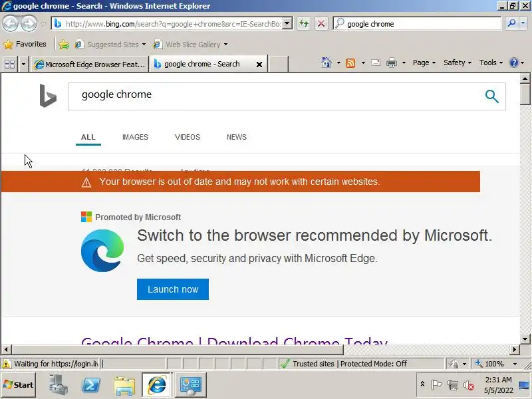Switch to Microsoft Edge Browser Feat... tab
The width and height of the screenshot is (532, 399).
pos(90,64)
